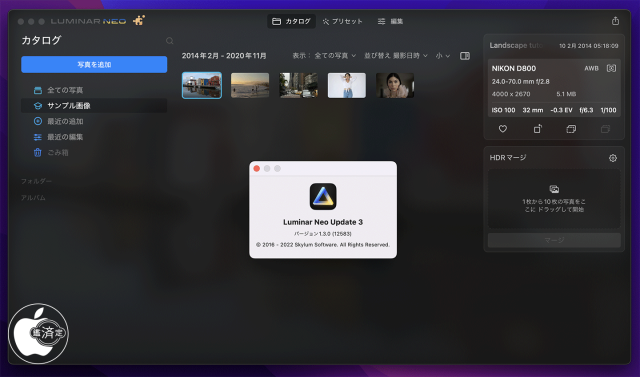Viewport: 640px width, 377px height.
Task: Click the Luminar Neo triangle app icon
Action: pyautogui.click(x=323, y=196)
